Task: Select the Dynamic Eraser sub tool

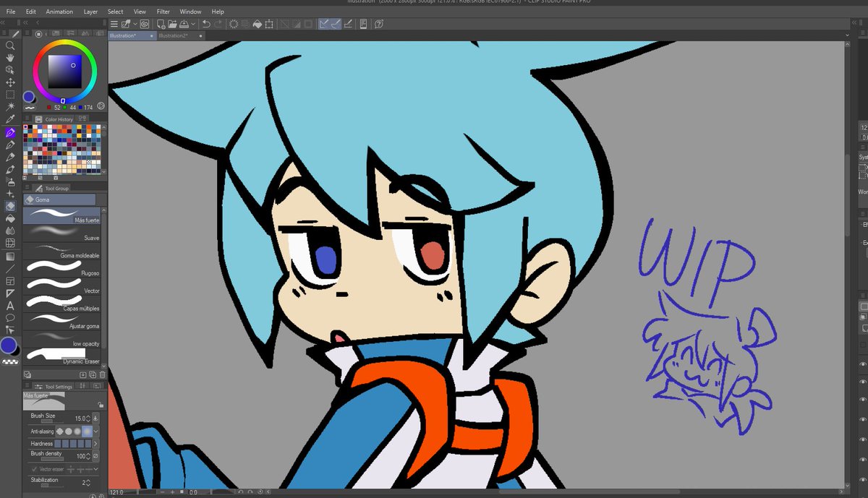Action: coord(61,356)
